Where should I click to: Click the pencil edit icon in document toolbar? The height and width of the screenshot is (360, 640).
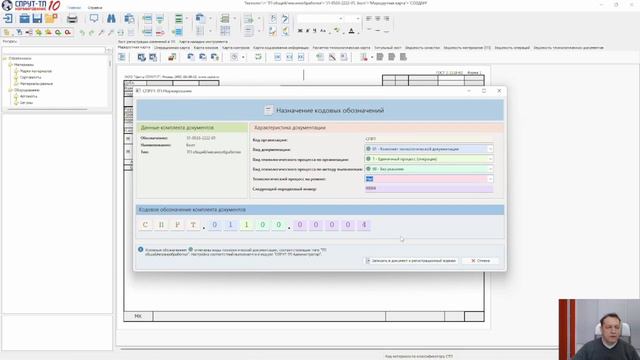tap(332, 57)
